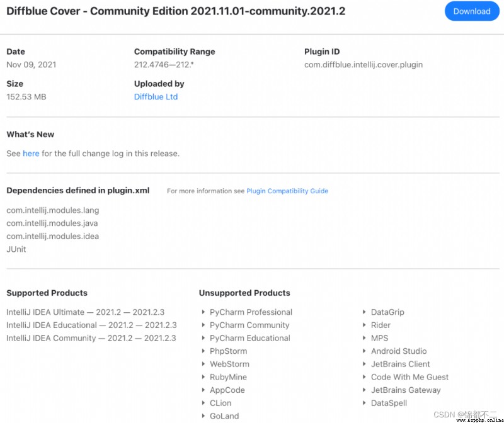This screenshot has width=504, height=423.
Task: Expand the PyCharm Professional entry
Action: [247, 312]
